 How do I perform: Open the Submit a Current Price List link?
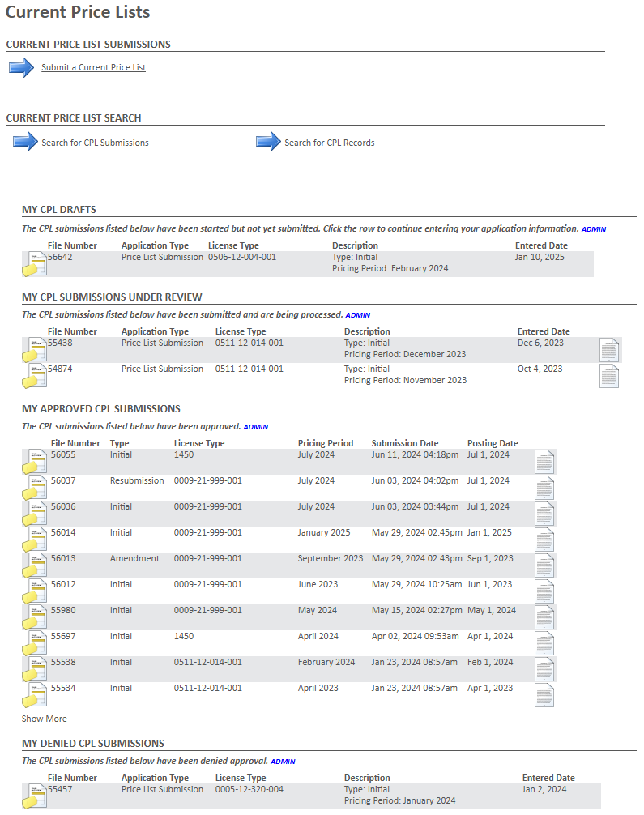93,67
